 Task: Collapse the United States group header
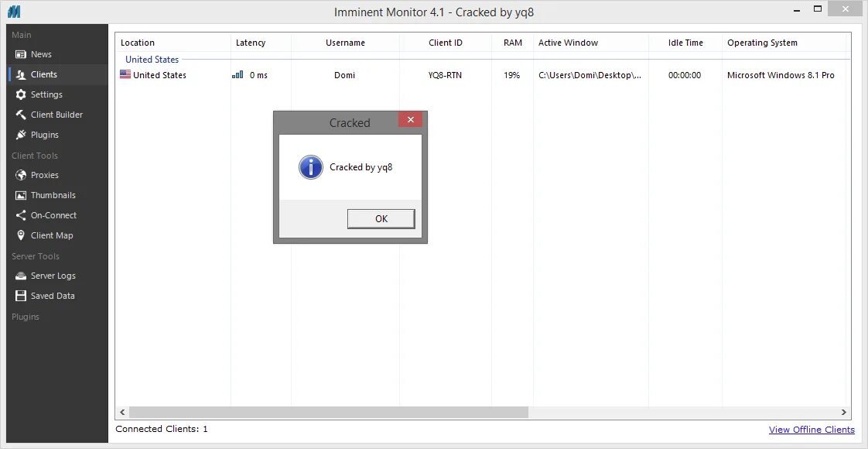[152, 60]
